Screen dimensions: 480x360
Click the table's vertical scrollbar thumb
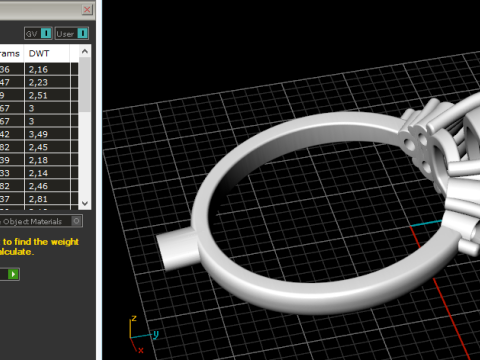point(85,85)
